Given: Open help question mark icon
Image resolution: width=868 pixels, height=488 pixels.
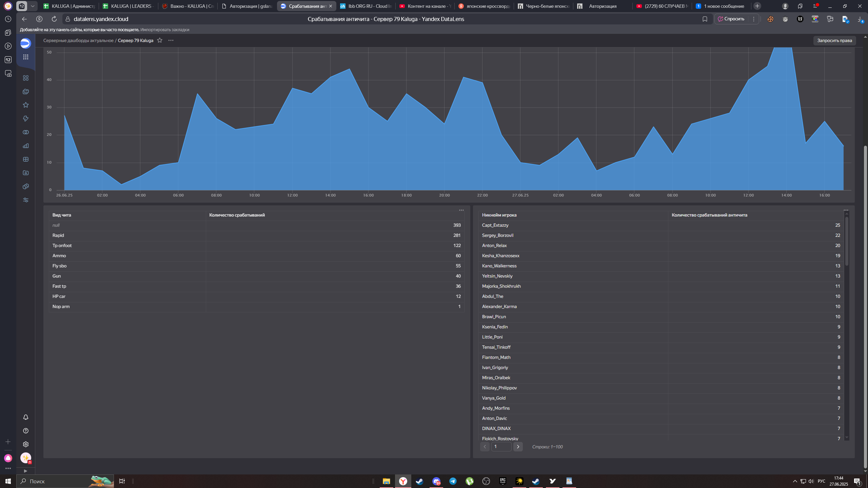Looking at the screenshot, I should pyautogui.click(x=25, y=431).
